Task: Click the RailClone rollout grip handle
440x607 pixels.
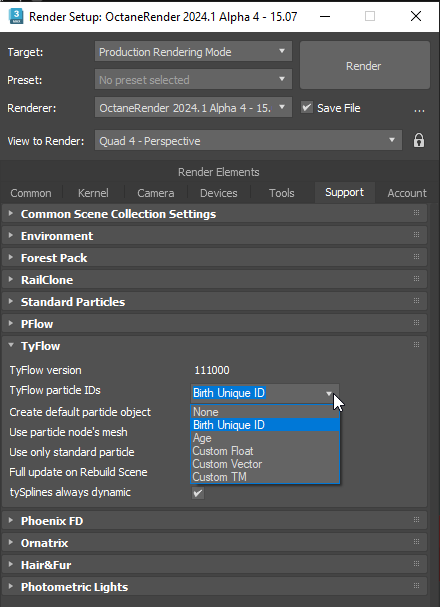Action: click(416, 279)
